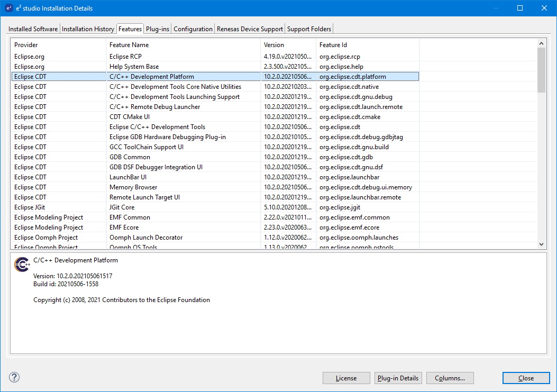Screen dimensions: 557x392
Task: Sort by the Version column header
Action: click(288, 45)
